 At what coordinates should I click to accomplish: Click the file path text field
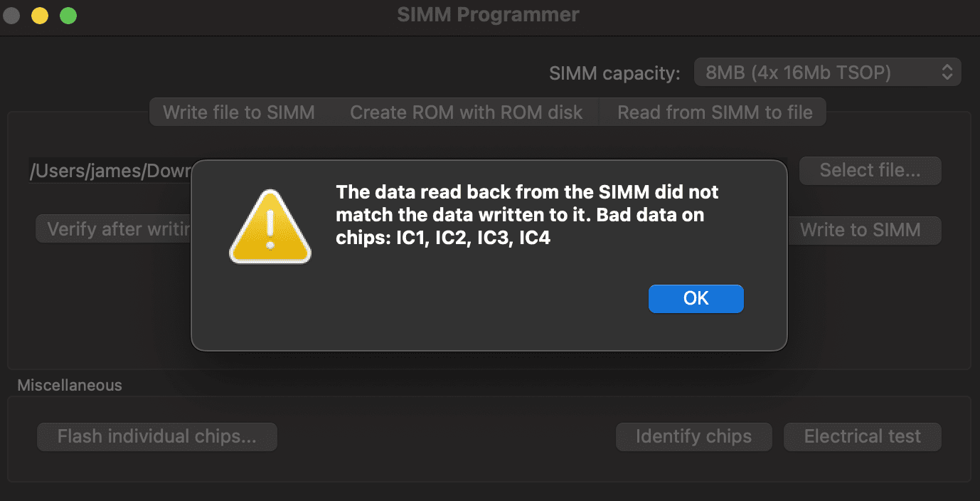coord(110,171)
